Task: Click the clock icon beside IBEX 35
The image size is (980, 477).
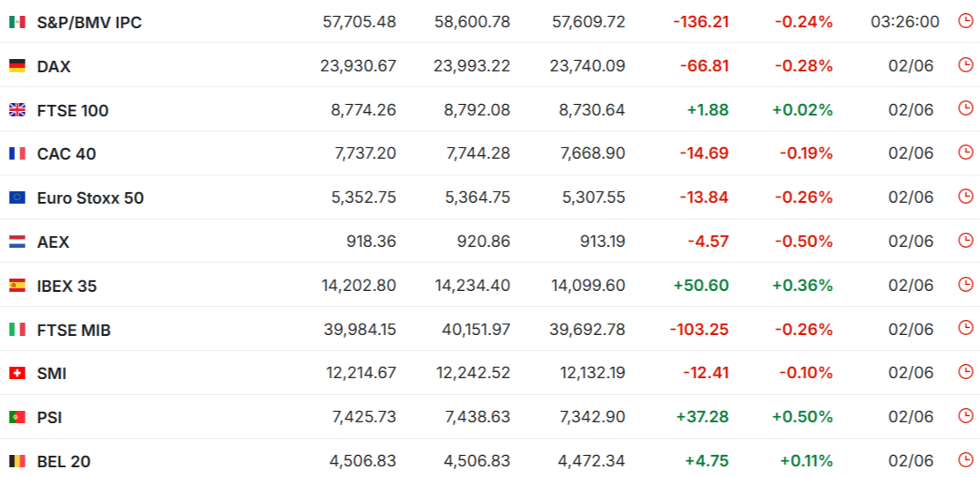Action: (966, 284)
